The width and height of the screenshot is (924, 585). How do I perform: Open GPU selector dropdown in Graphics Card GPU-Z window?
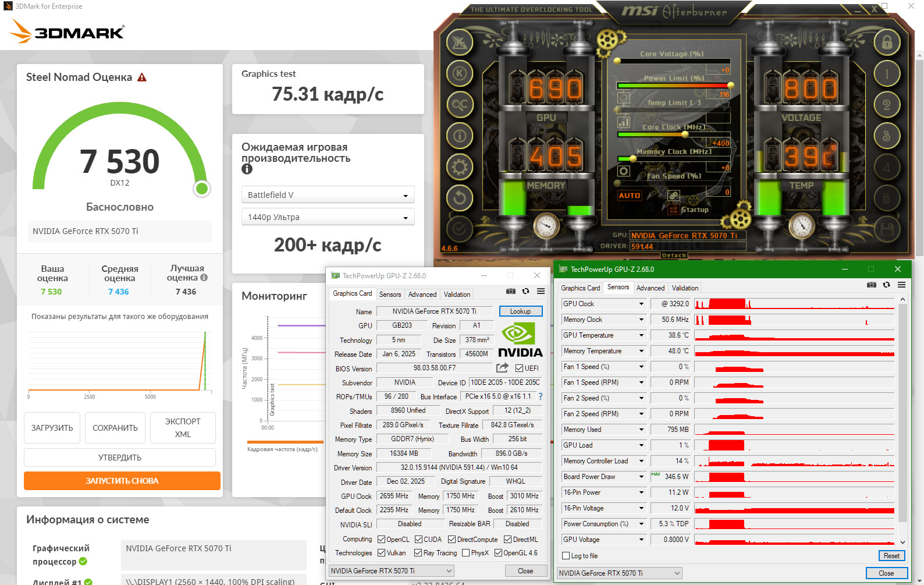pyautogui.click(x=392, y=571)
